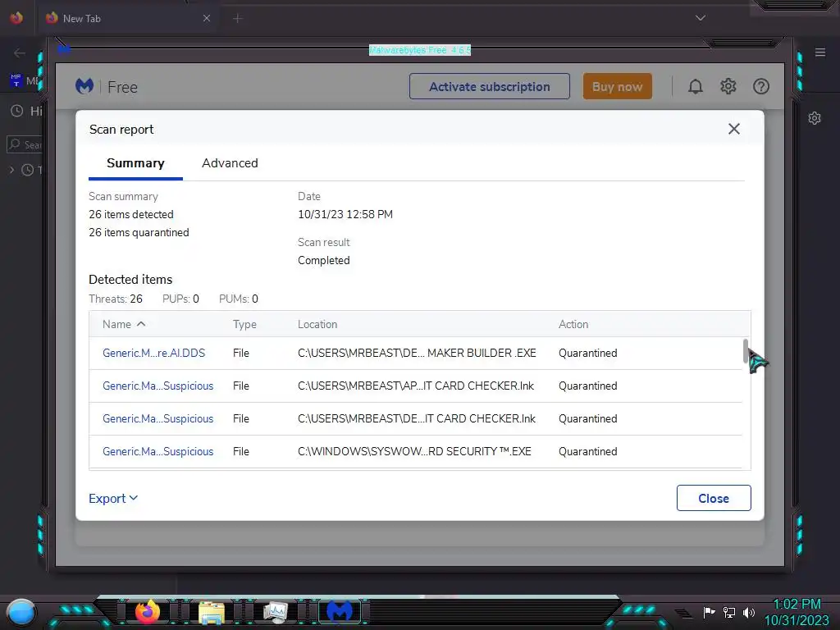Click the Firefox sidebar search field
This screenshot has height=630, width=840.
point(24,144)
